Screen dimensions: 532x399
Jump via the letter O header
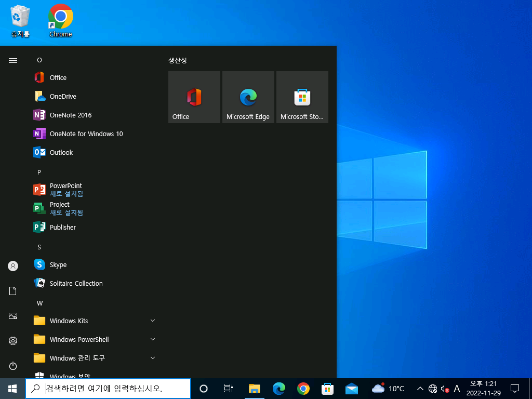click(39, 60)
